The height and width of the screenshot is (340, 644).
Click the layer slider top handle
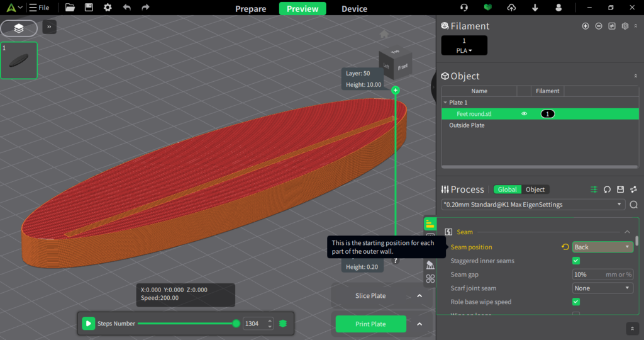point(396,90)
